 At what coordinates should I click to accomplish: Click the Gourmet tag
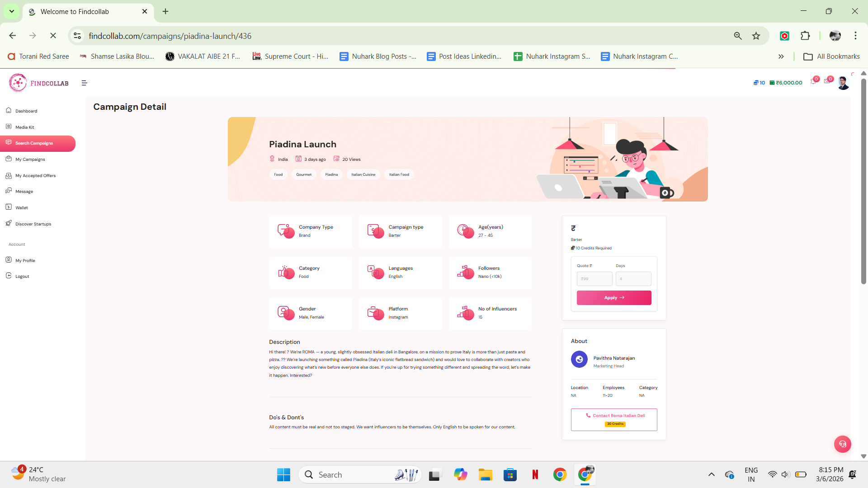304,174
